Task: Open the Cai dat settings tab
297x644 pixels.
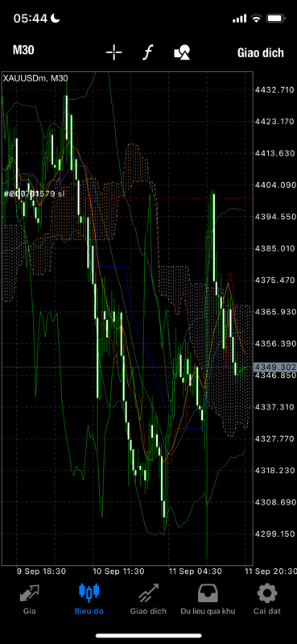Action: click(267, 599)
